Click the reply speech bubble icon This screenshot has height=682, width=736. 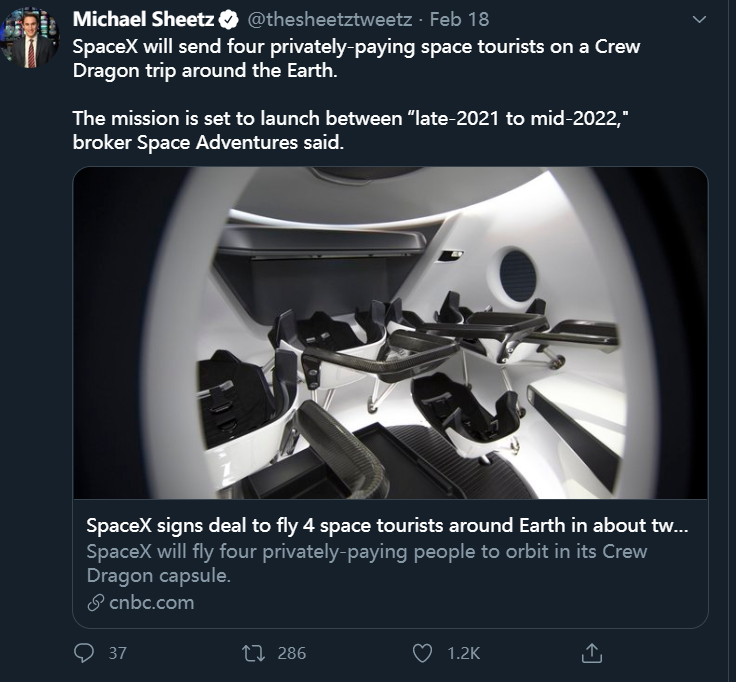85,653
